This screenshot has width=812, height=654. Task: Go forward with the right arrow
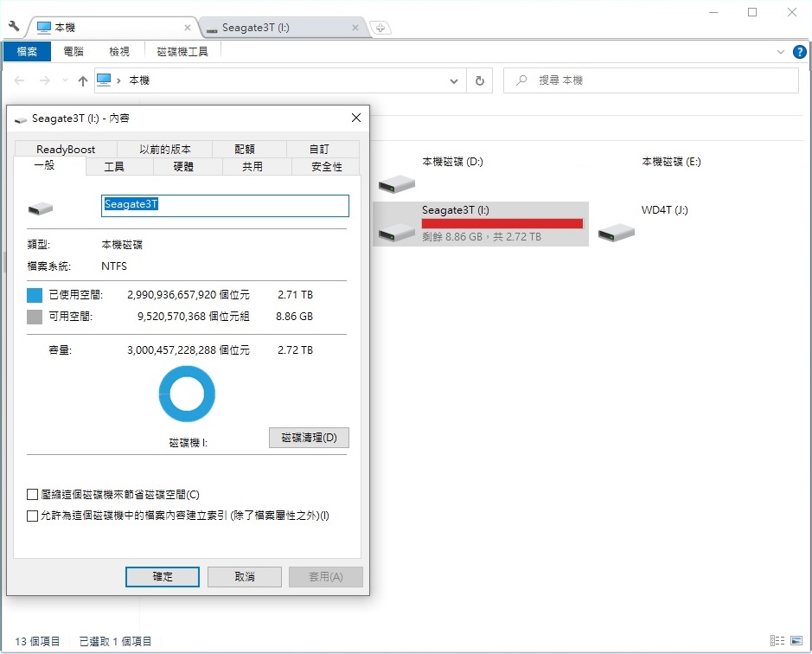pos(45,80)
